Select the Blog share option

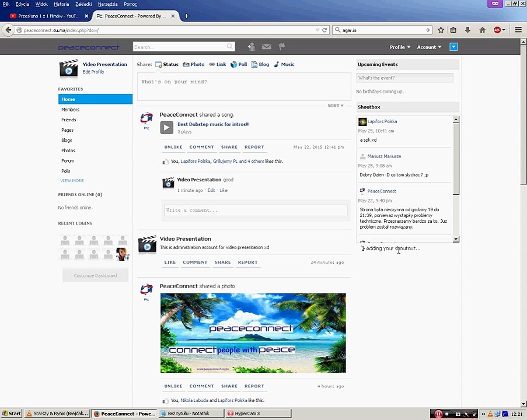[260, 64]
